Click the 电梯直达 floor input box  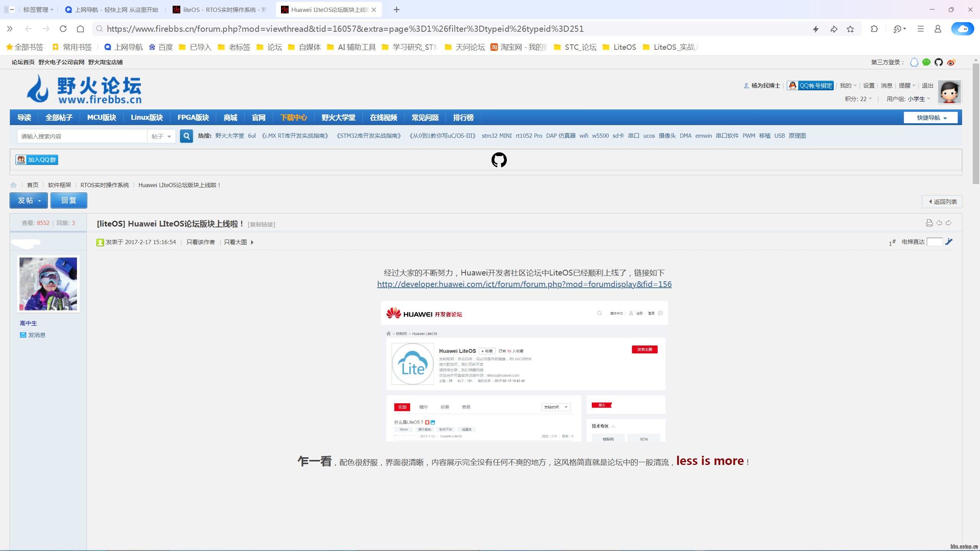click(934, 242)
